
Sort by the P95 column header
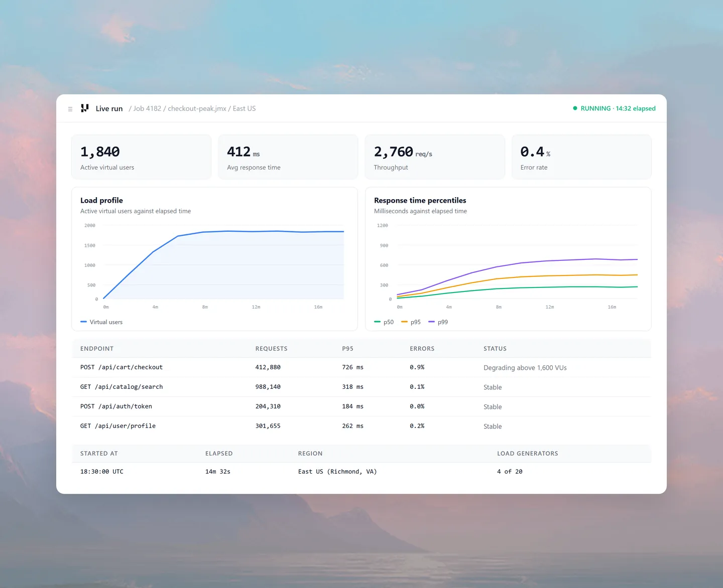[347, 349]
